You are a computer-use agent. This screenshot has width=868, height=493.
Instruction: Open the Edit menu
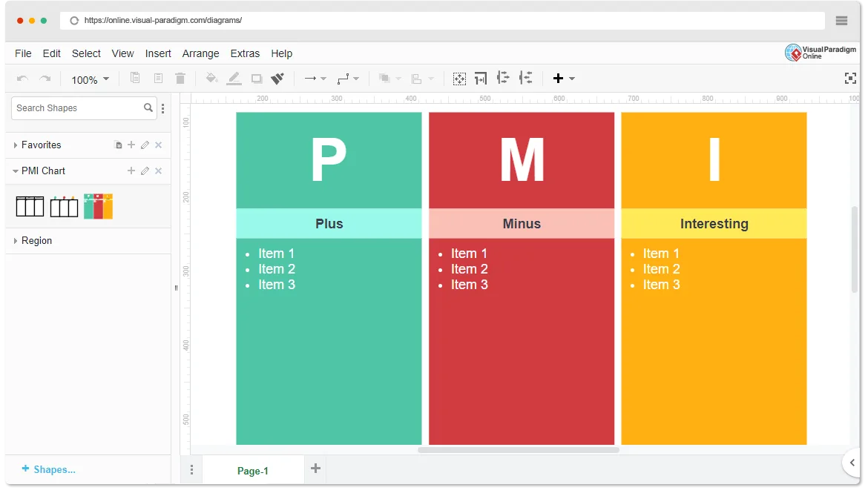pos(51,53)
